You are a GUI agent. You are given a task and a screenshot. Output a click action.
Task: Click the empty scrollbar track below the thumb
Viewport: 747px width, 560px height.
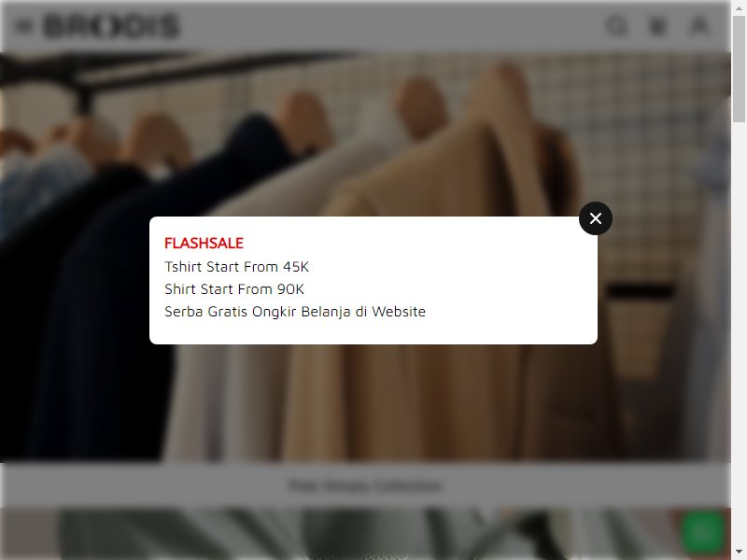pos(739,333)
